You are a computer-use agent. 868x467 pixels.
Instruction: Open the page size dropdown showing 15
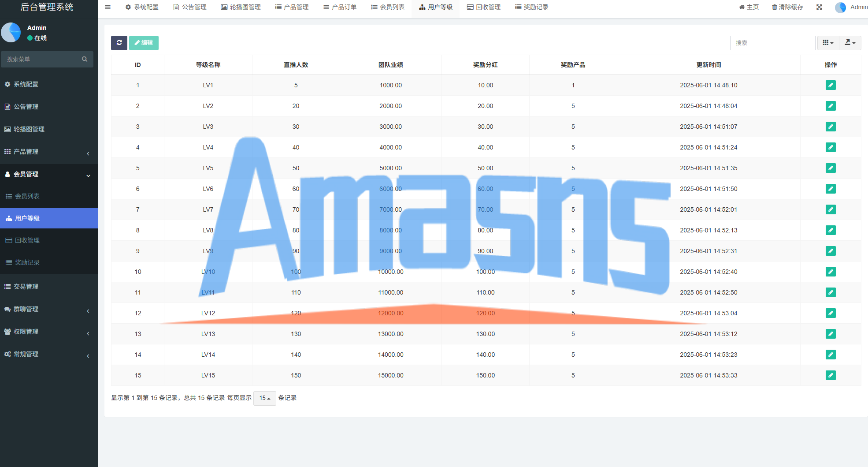[x=264, y=398]
